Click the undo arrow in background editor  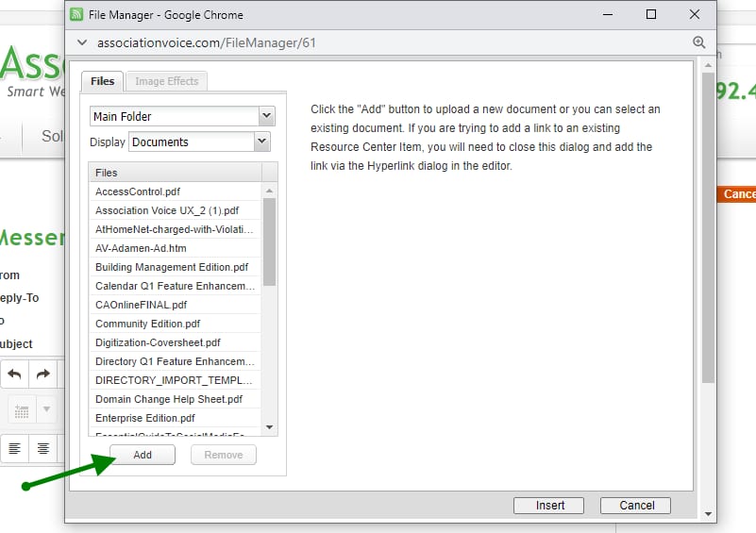[15, 374]
